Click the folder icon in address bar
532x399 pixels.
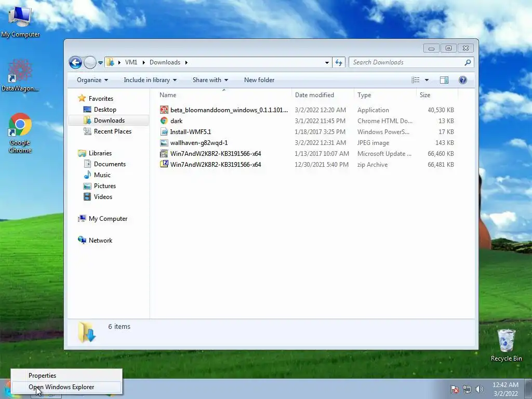110,62
